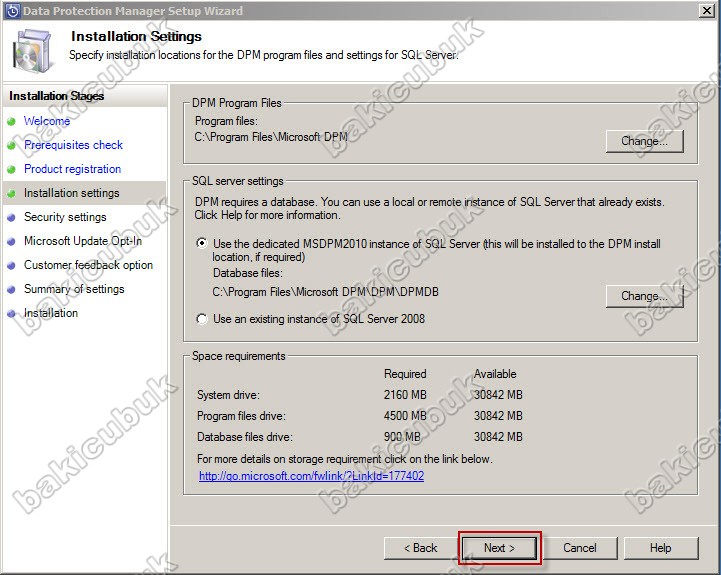The width and height of the screenshot is (721, 575).
Task: Open the Product registration stage
Action: click(x=72, y=169)
